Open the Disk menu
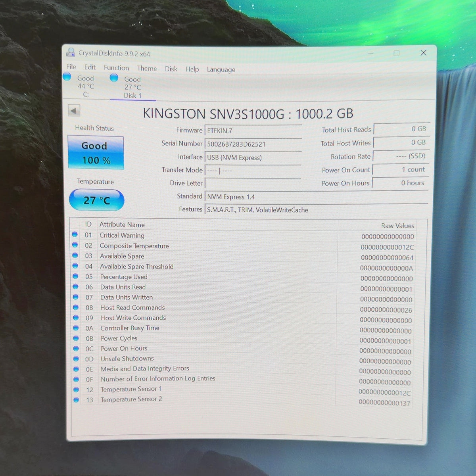The width and height of the screenshot is (476, 476). pos(171,69)
